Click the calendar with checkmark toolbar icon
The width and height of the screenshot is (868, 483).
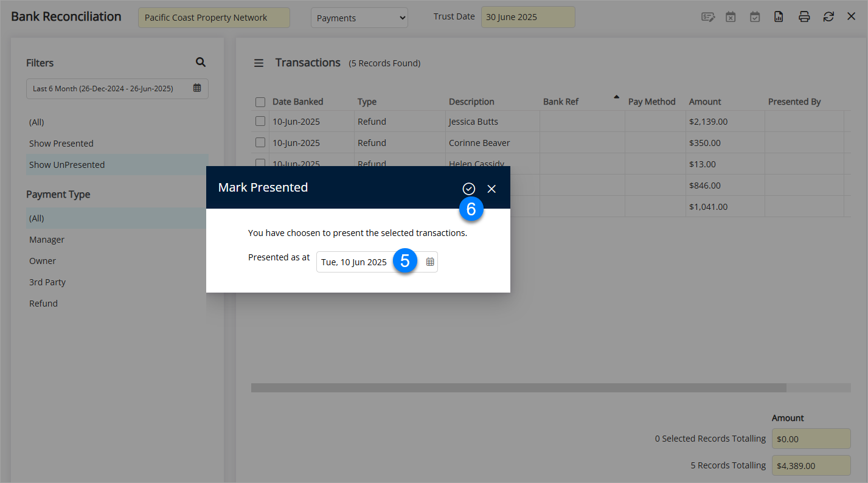755,17
